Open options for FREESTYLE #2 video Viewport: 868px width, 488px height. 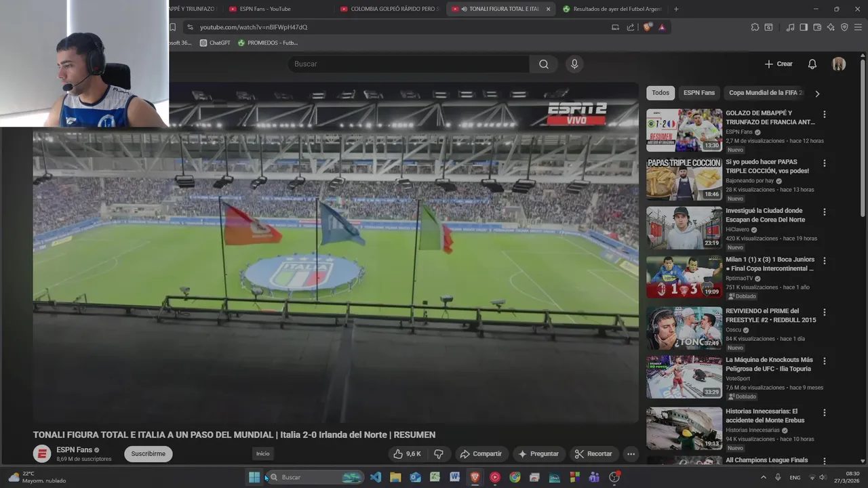pos(824,312)
